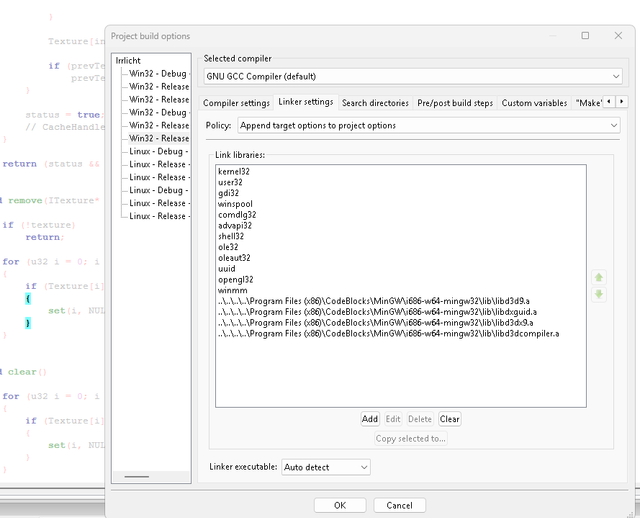Select the Irrlicht root tree node
This screenshot has width=640, height=518.
pyautogui.click(x=128, y=60)
